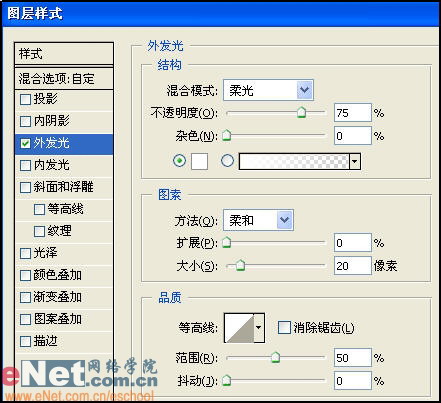Click the 不透明度 value field showing 75
Viewport: 441px width, 403px height.
click(353, 113)
